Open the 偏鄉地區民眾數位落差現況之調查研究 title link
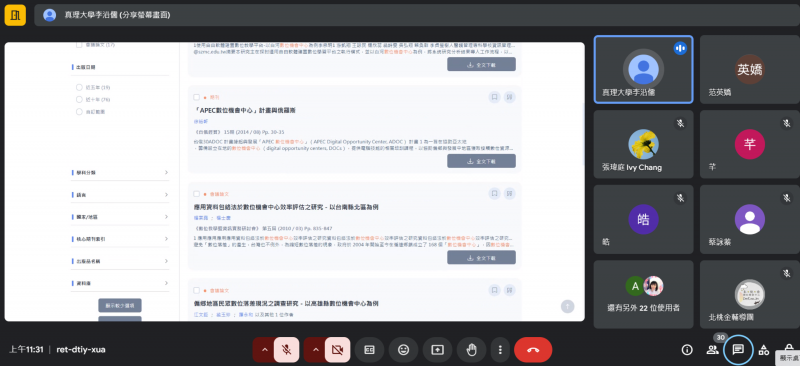800x366 pixels. 286,303
